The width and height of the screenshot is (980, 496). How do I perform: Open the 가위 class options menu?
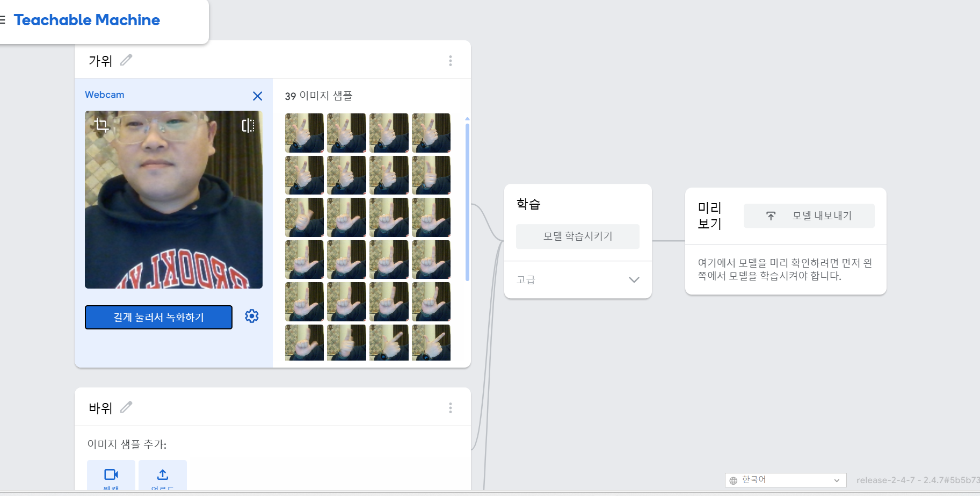click(451, 61)
